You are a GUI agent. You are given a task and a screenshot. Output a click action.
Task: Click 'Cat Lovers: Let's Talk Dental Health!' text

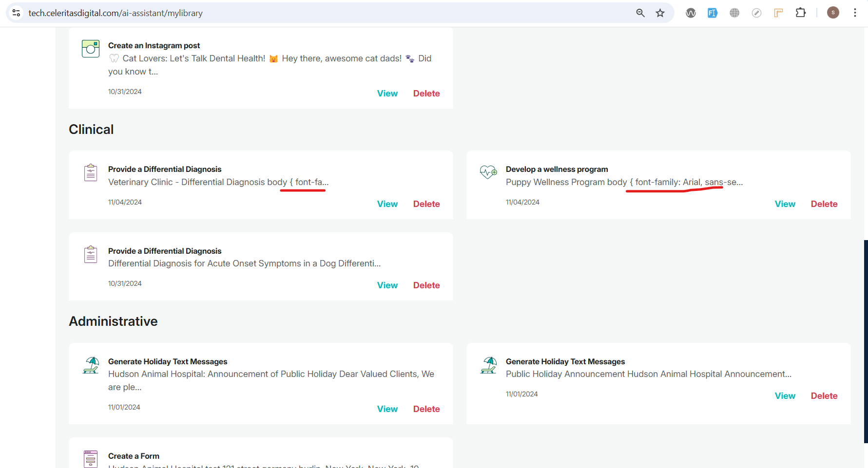point(194,58)
